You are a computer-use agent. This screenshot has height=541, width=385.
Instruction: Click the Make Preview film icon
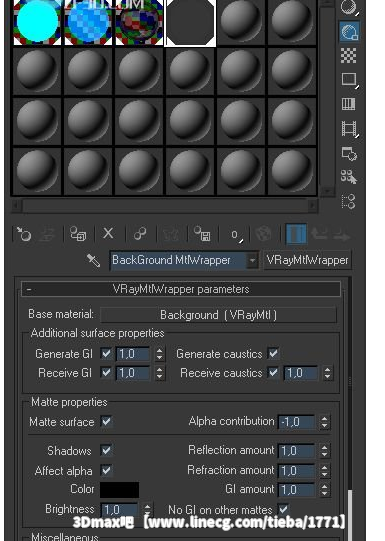coord(349,129)
